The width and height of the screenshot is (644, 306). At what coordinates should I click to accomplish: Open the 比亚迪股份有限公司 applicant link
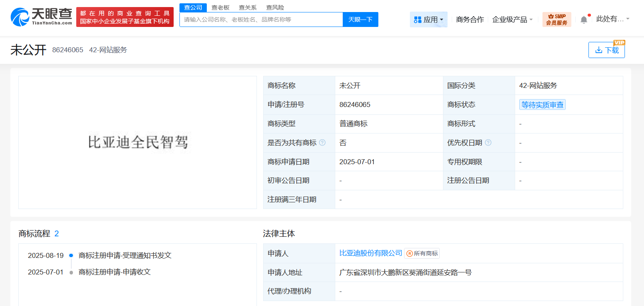369,253
